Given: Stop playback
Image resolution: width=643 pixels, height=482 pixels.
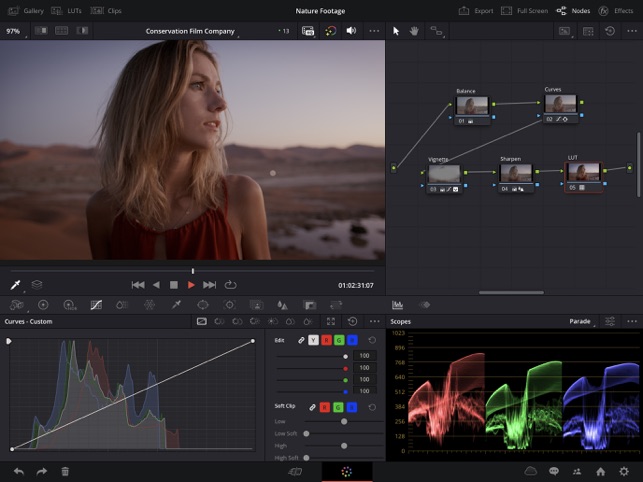Looking at the screenshot, I should point(174,285).
